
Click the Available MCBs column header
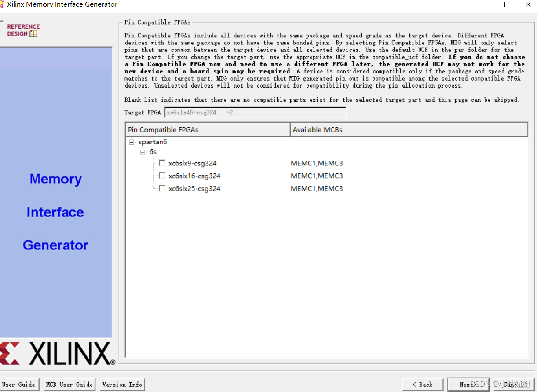click(318, 129)
